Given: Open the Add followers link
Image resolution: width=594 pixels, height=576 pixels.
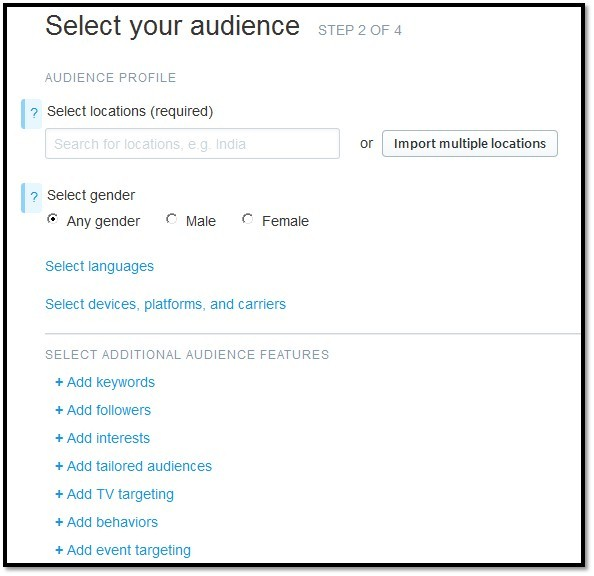Looking at the screenshot, I should coord(109,410).
